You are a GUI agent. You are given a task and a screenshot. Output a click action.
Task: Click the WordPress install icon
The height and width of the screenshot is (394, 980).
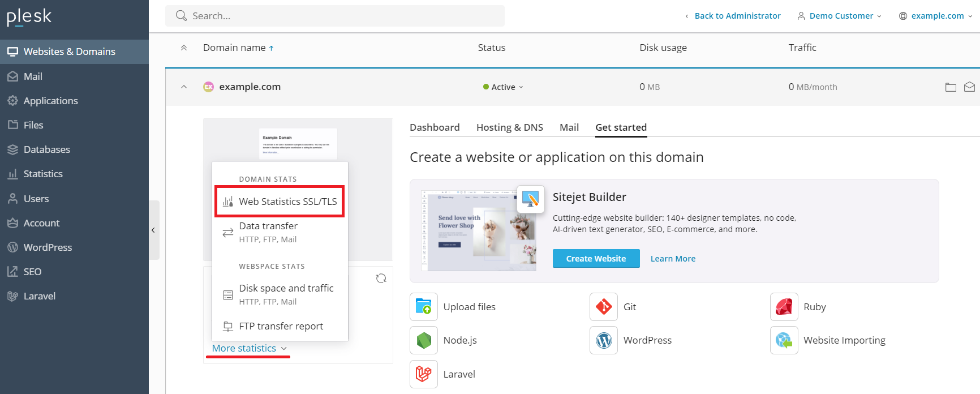pyautogui.click(x=603, y=340)
